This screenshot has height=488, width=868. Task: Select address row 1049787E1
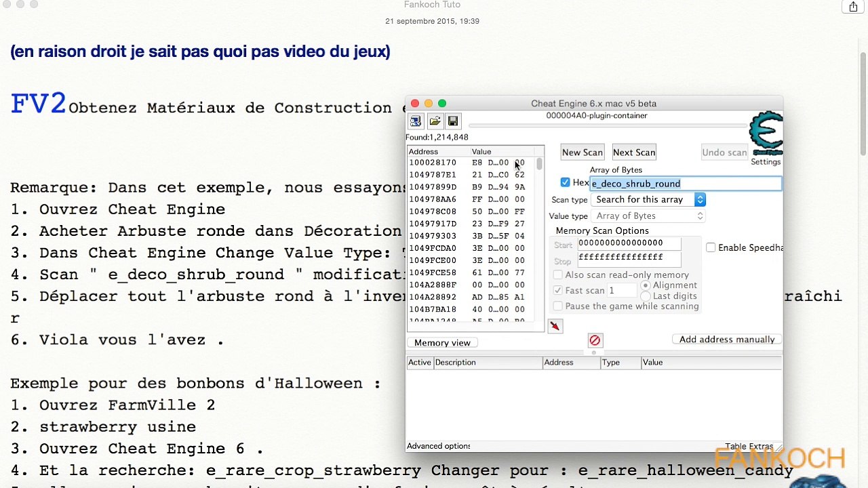471,175
